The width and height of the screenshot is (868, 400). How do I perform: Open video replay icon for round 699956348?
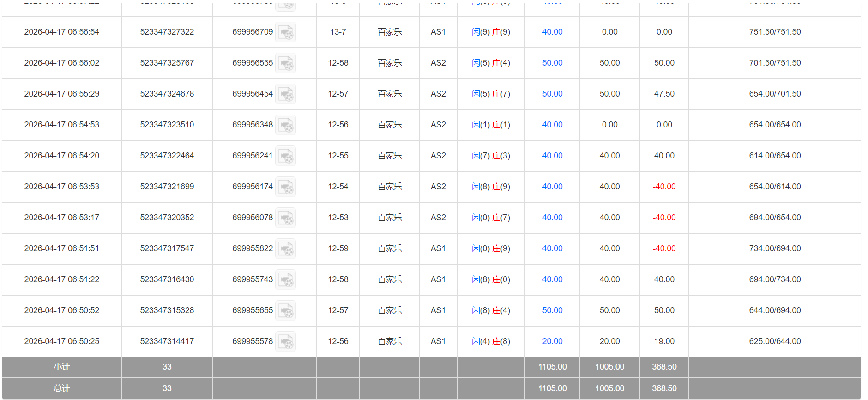(285, 125)
